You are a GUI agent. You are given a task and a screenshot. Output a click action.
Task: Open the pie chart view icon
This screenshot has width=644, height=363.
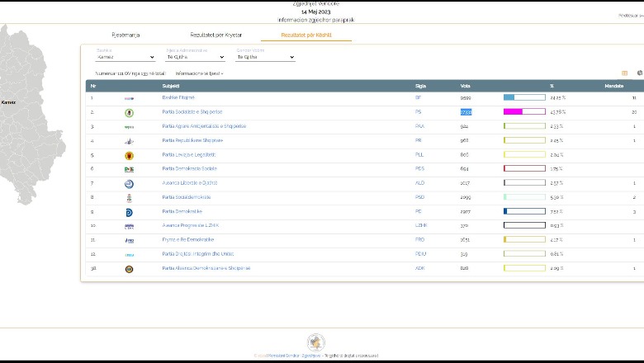(639, 73)
